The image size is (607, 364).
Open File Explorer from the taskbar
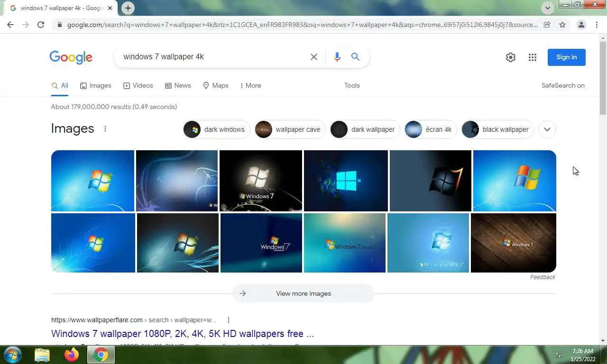pos(42,355)
